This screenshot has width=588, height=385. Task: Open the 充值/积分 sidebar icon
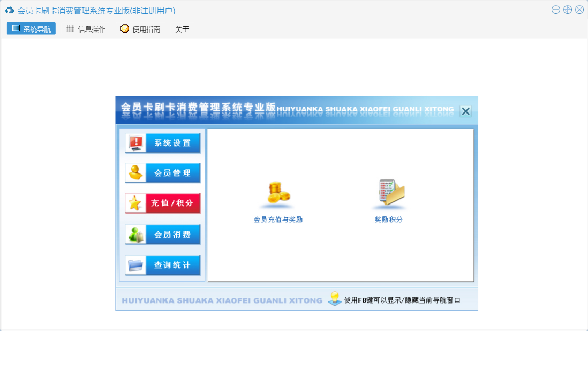pos(162,203)
